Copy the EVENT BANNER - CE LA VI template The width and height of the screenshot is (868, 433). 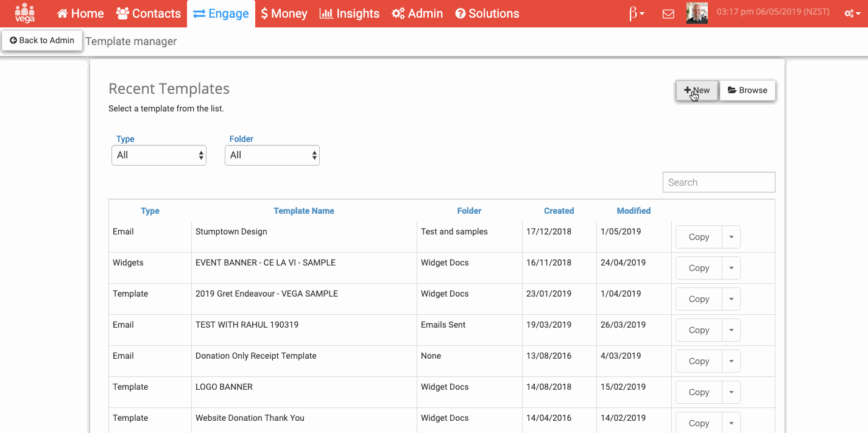point(699,268)
